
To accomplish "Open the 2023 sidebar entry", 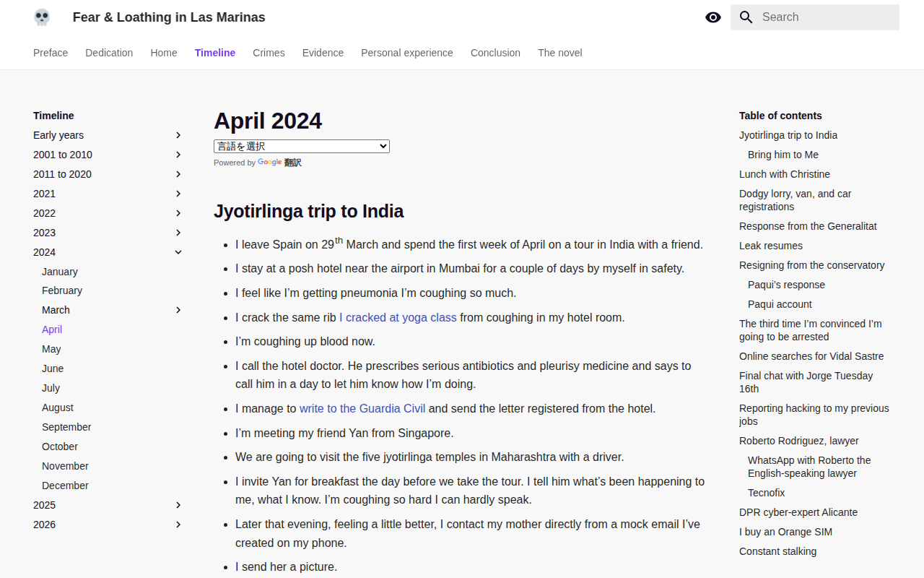I will (44, 233).
